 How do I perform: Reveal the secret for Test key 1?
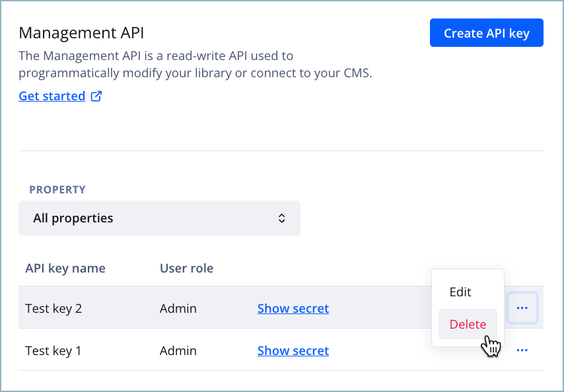[x=293, y=350]
